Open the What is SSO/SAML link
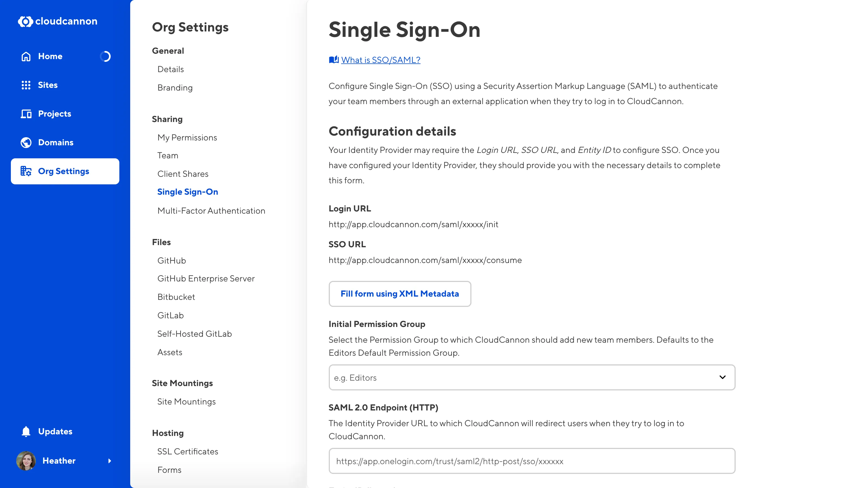This screenshot has height=488, width=868. coord(380,60)
